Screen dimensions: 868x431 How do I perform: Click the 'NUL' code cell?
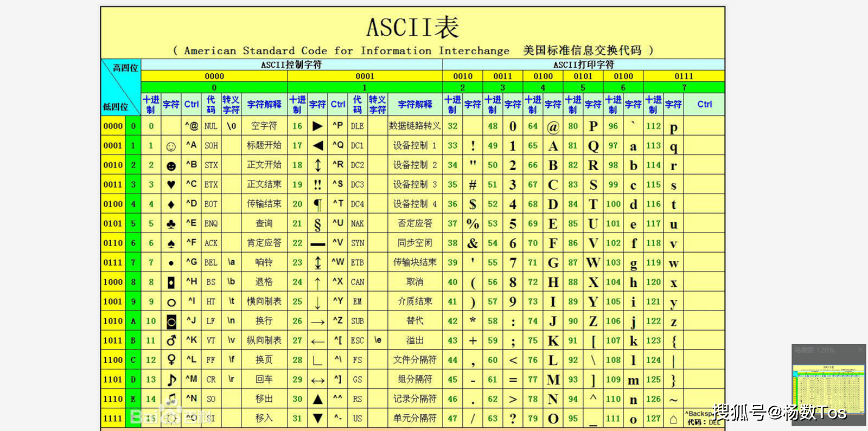(x=211, y=126)
